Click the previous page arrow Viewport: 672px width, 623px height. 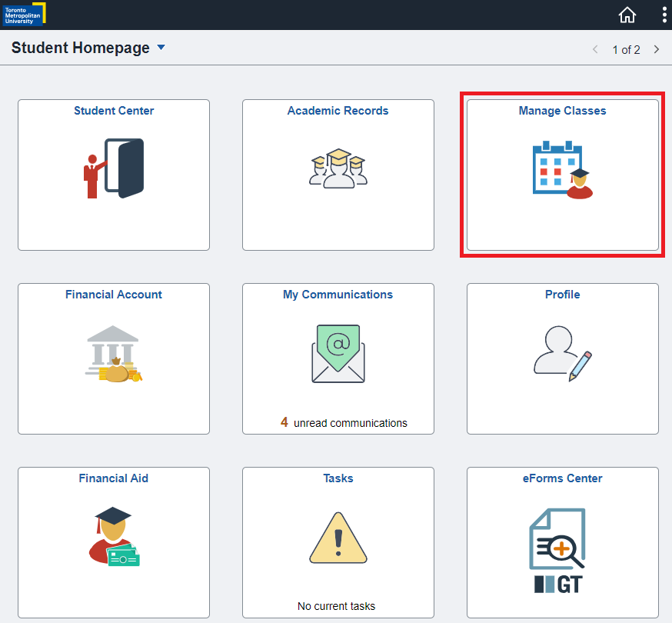[595, 49]
